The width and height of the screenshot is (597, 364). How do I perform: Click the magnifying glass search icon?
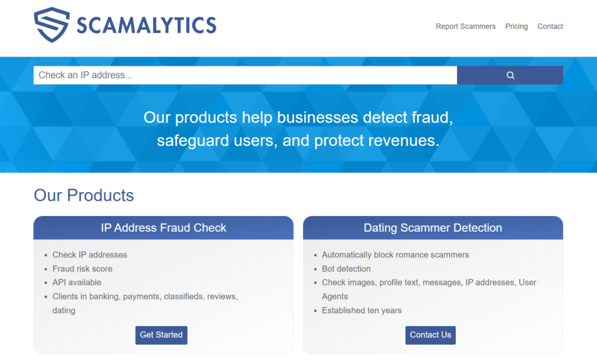tap(510, 75)
